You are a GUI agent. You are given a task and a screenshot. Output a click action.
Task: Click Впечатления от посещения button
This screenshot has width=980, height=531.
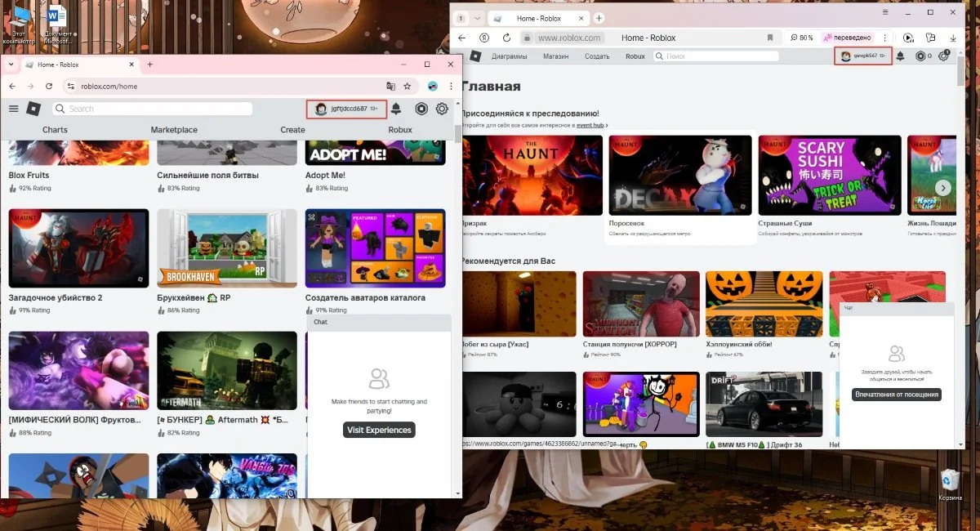tap(897, 395)
